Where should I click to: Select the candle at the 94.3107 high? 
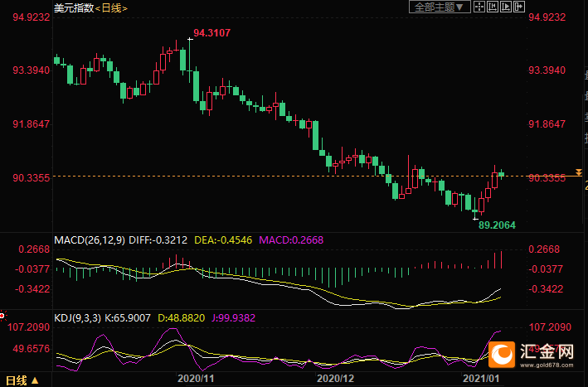pyautogui.click(x=190, y=60)
